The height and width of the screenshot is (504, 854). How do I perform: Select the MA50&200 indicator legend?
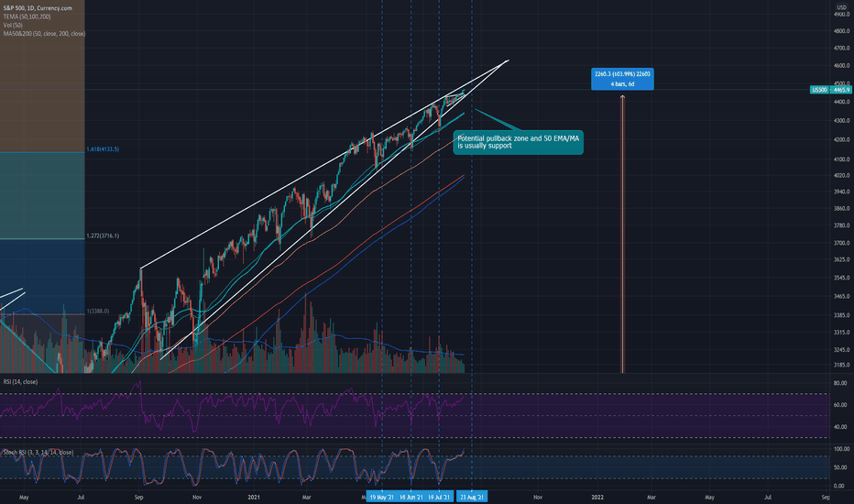point(44,34)
